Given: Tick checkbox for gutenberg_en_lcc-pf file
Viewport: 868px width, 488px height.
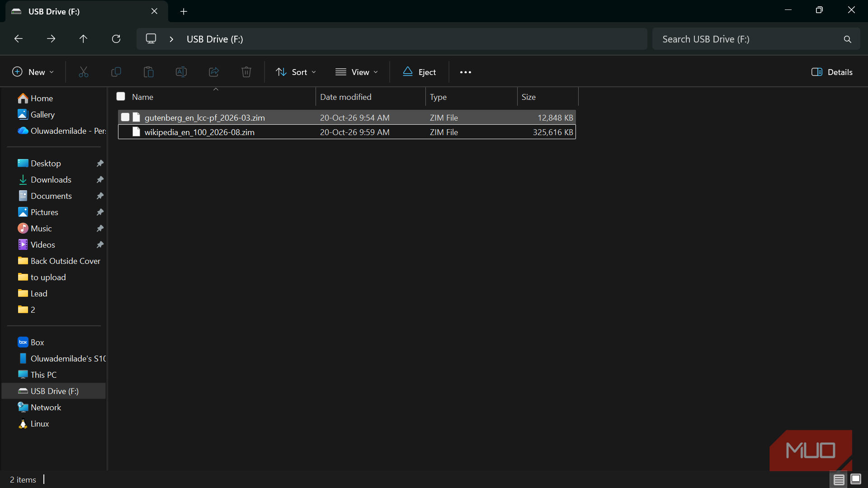Looking at the screenshot, I should point(125,117).
